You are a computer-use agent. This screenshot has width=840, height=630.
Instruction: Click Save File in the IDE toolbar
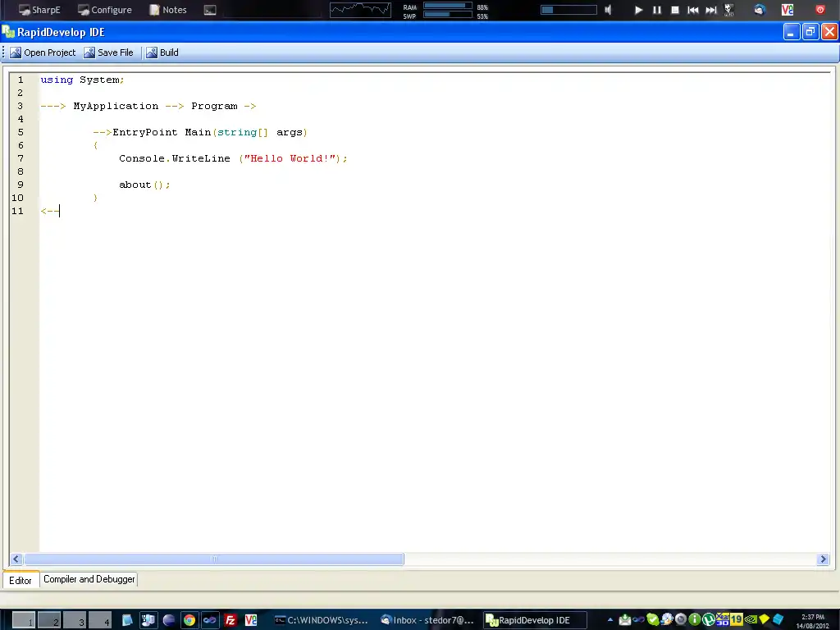(x=109, y=52)
